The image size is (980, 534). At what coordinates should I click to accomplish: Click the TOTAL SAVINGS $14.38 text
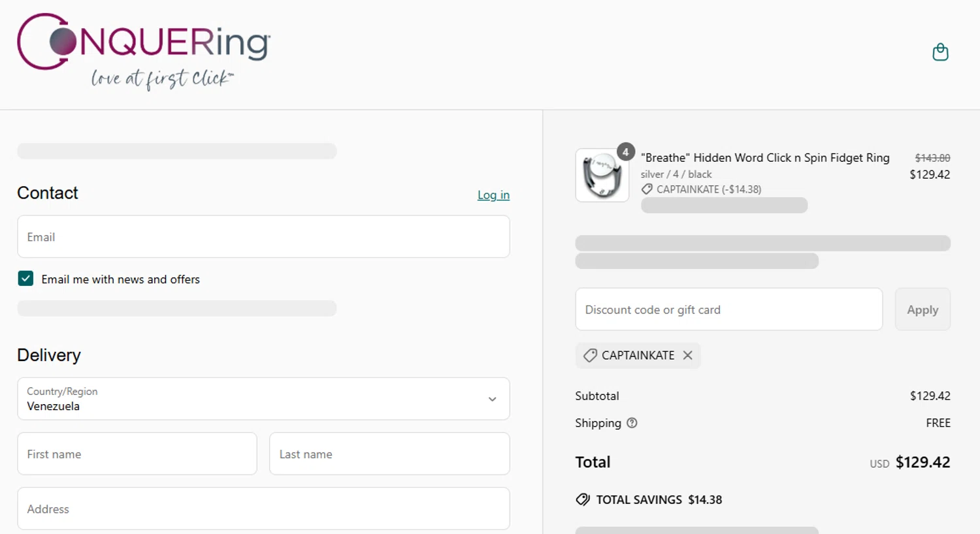pyautogui.click(x=659, y=499)
